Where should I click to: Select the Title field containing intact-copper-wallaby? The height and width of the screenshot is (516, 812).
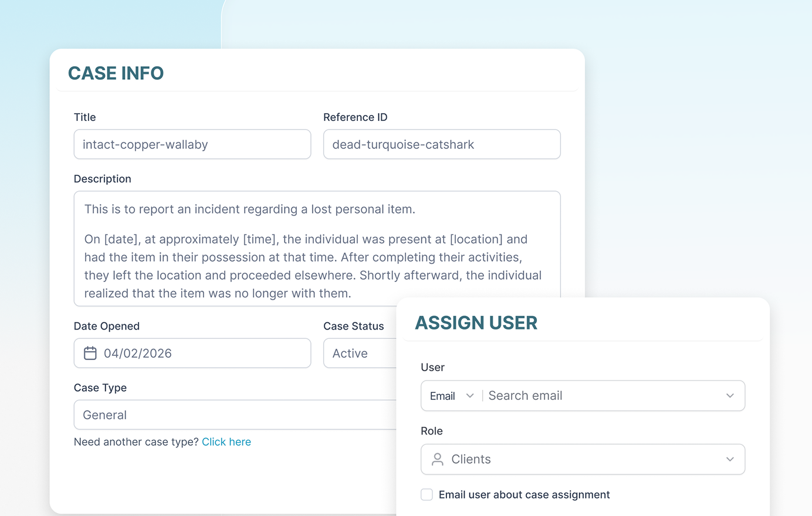coord(192,144)
